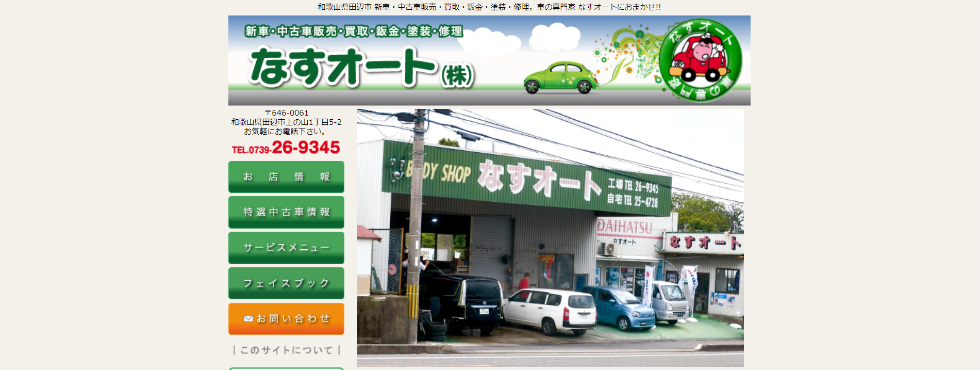
Task: Click the red TEL.0739-26-9345 phone number
Action: coord(286,148)
